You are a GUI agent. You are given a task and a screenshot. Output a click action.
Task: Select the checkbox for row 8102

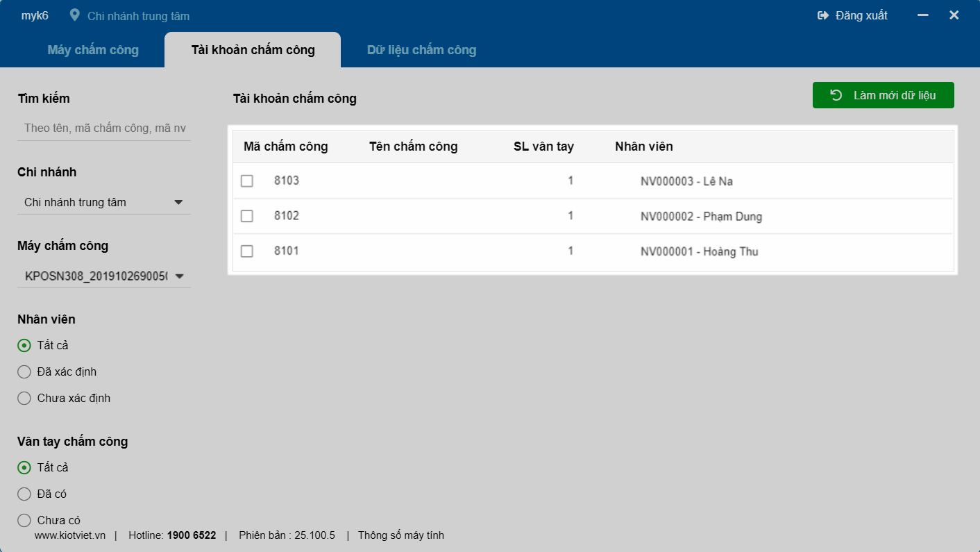pos(247,216)
